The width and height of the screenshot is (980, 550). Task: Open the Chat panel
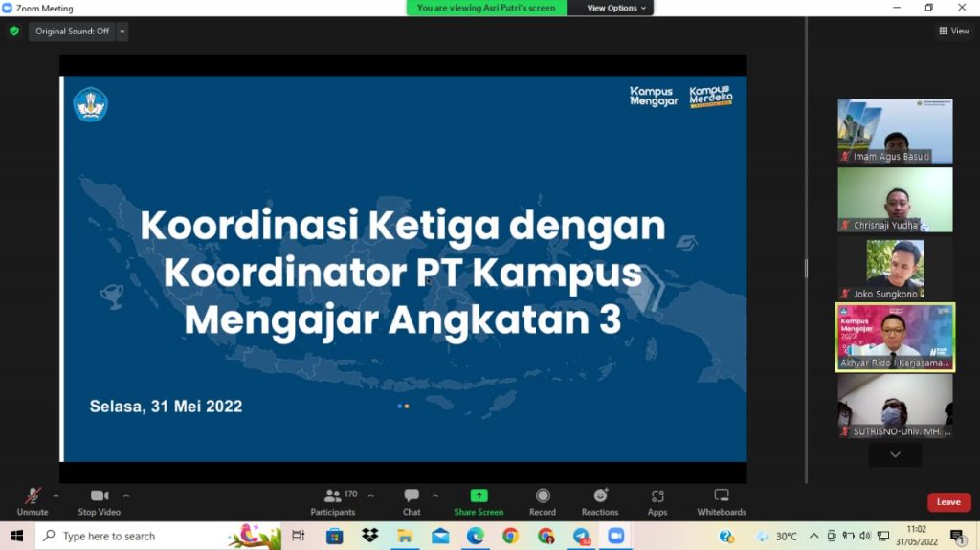click(x=412, y=500)
